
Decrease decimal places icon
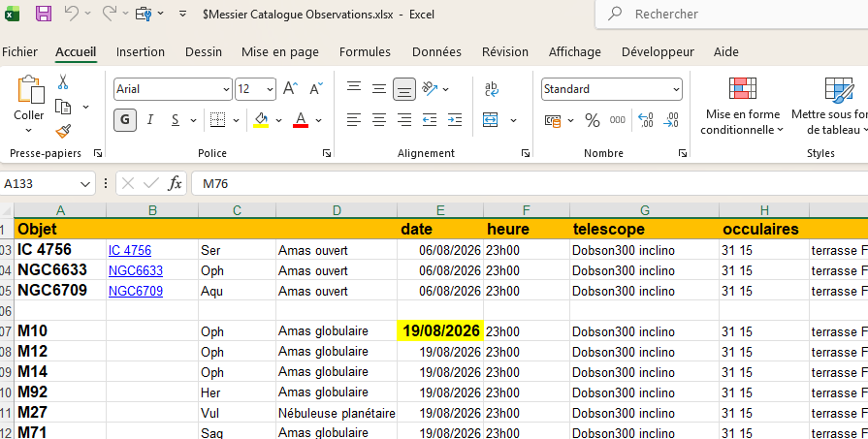pyautogui.click(x=671, y=120)
